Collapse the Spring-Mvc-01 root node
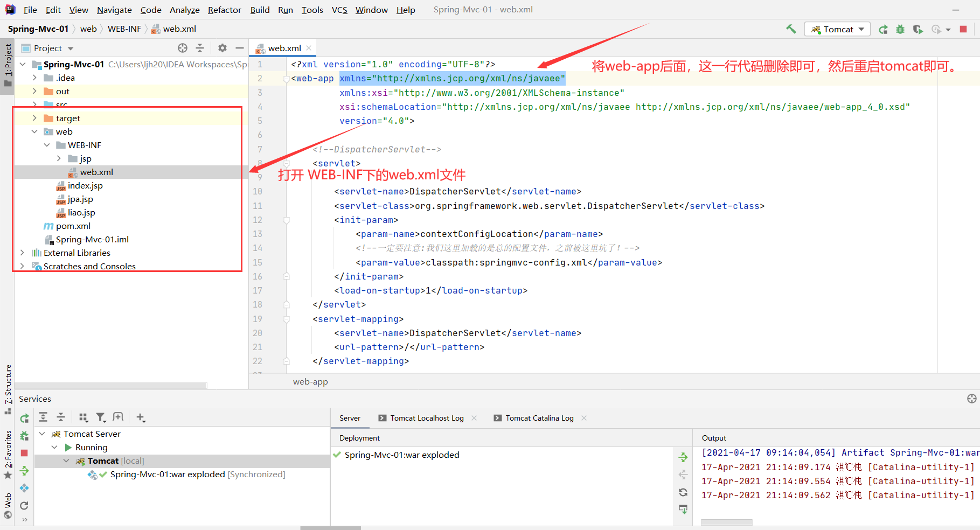The image size is (980, 530). [23, 64]
